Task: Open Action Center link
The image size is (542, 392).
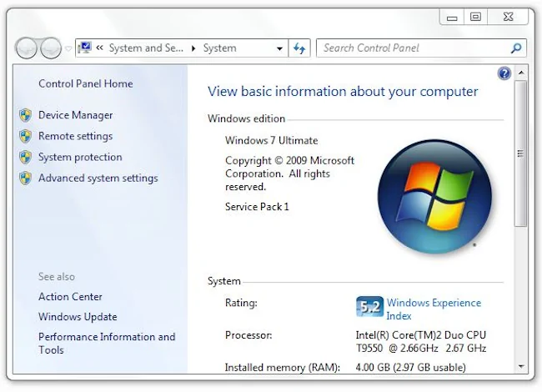Action: (x=70, y=297)
